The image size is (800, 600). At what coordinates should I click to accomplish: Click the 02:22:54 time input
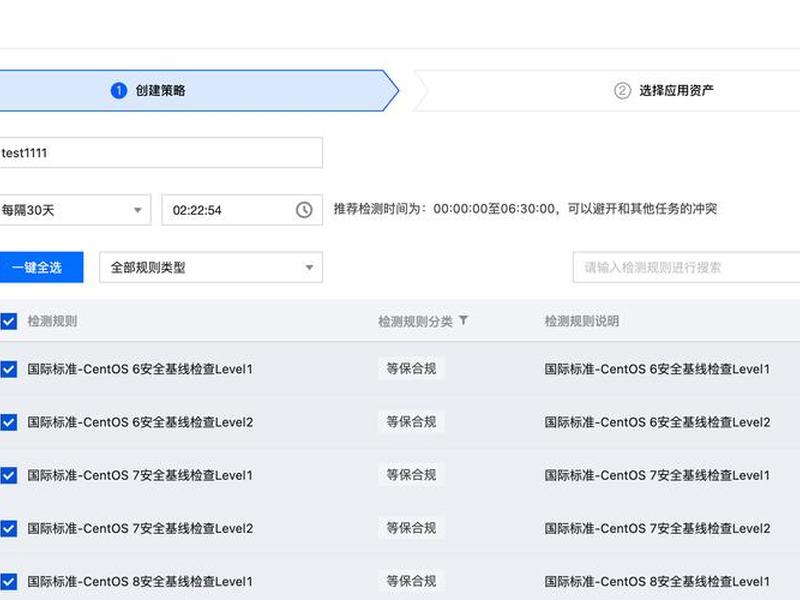pos(242,210)
